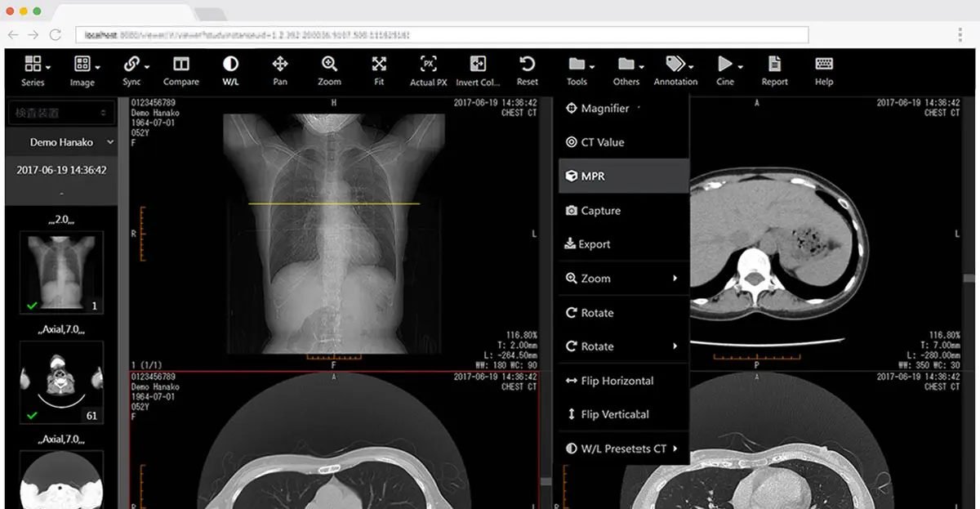Open the Compare view tool
This screenshot has height=509, width=980.
click(181, 70)
